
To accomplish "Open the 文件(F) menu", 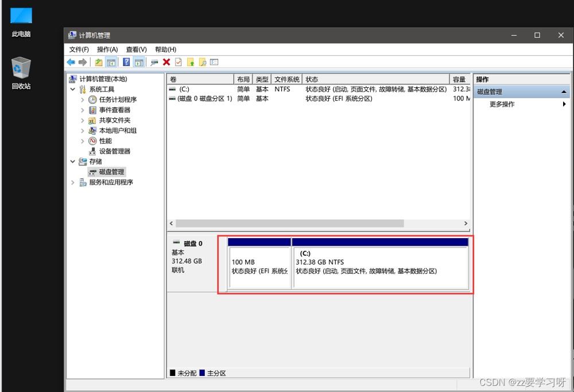I will [79, 49].
